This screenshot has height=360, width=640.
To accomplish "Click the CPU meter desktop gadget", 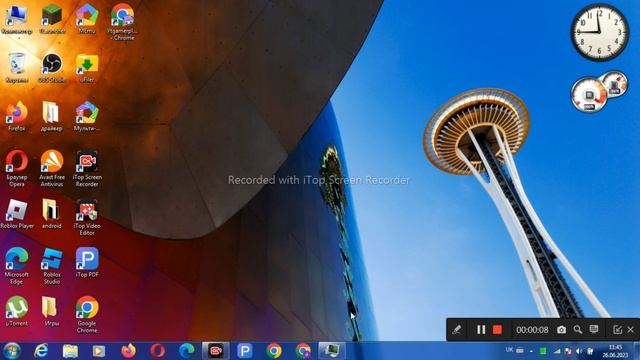I will (x=589, y=95).
